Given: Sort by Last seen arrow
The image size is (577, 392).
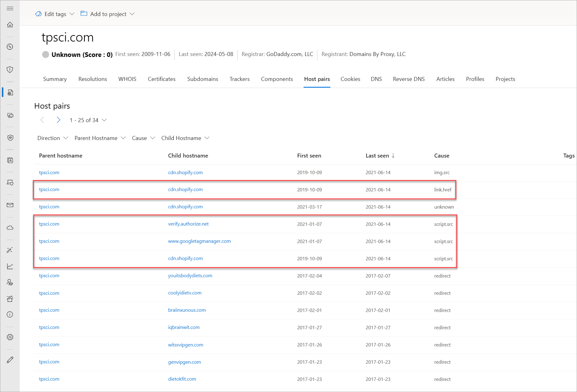Looking at the screenshot, I should 393,155.
